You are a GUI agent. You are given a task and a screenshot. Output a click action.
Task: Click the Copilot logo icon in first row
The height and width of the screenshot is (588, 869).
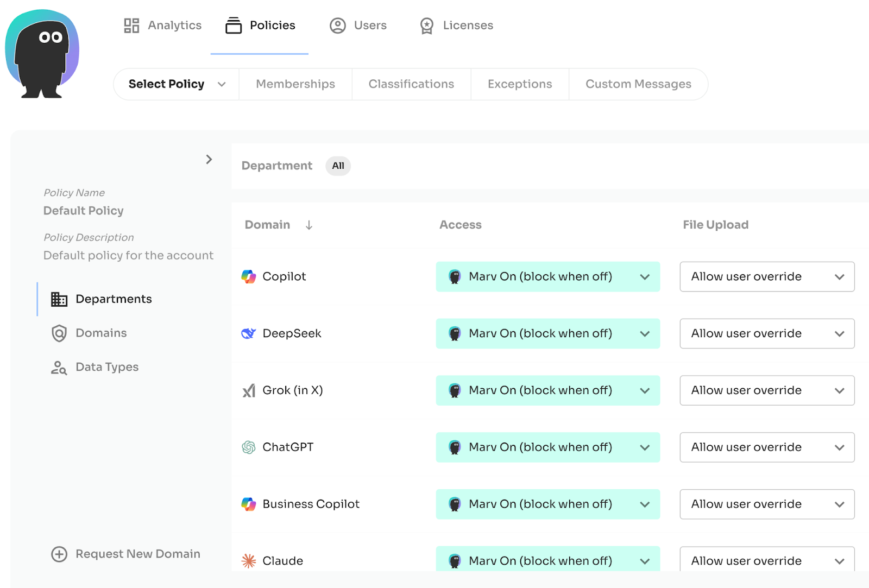[x=249, y=276]
